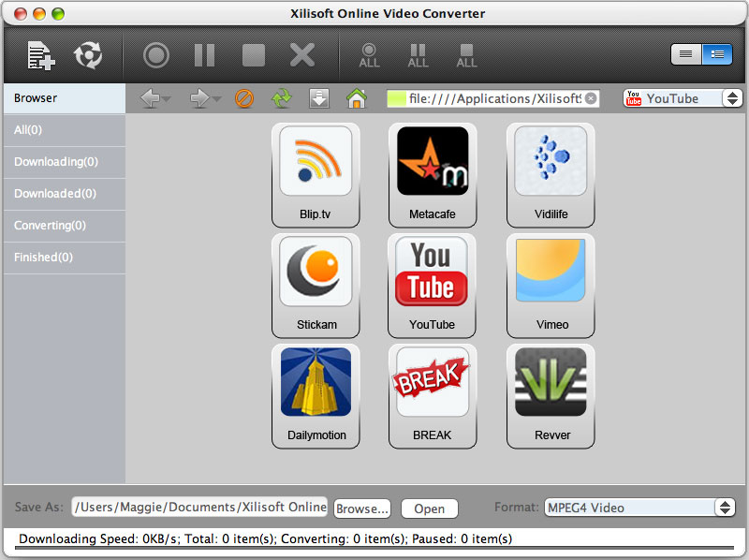The image size is (749, 560).
Task: Switch to detailed view toggle
Action: click(716, 54)
